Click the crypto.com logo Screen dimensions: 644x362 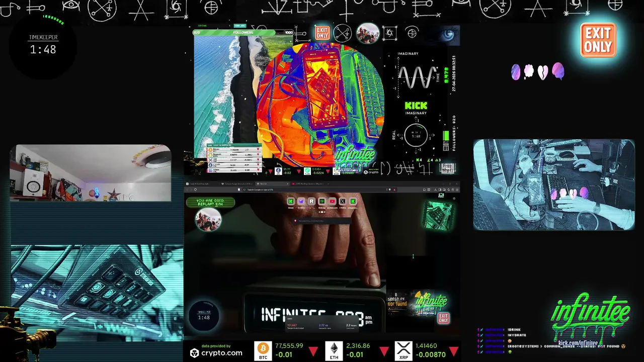(x=216, y=353)
